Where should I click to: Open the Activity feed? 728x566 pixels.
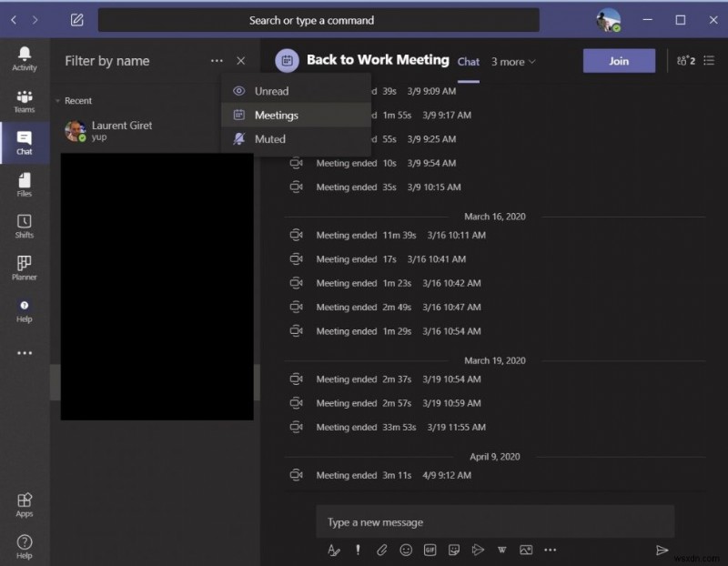click(24, 57)
